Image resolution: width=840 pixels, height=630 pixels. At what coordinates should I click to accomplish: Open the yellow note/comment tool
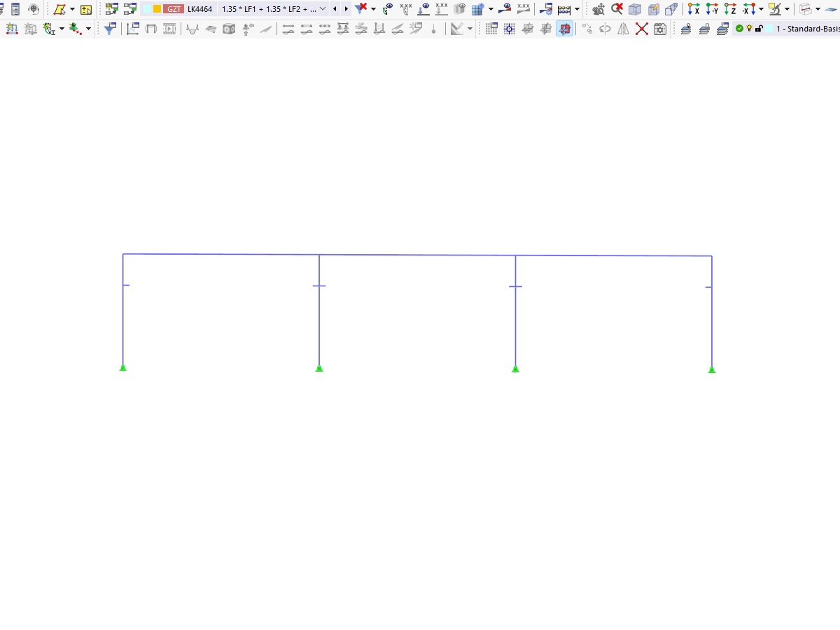(86, 9)
